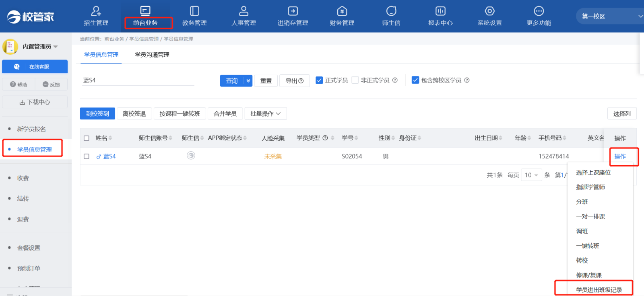The image size is (644, 296).
Task: Sort by 手机号码 column arrows
Action: tap(565, 138)
